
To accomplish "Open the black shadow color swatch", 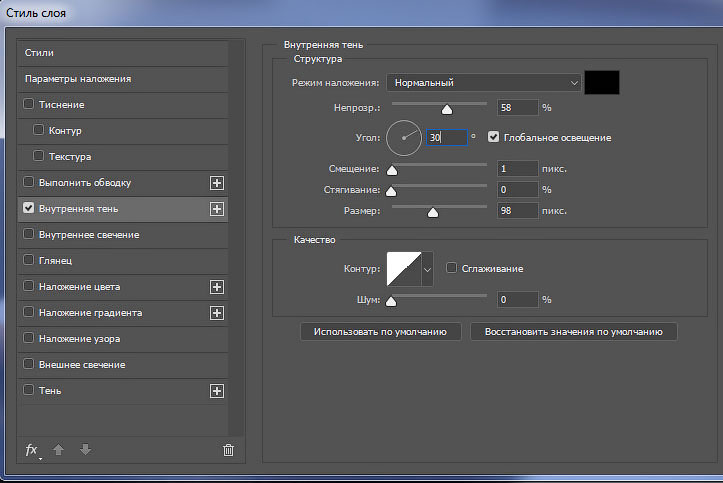I will point(602,82).
